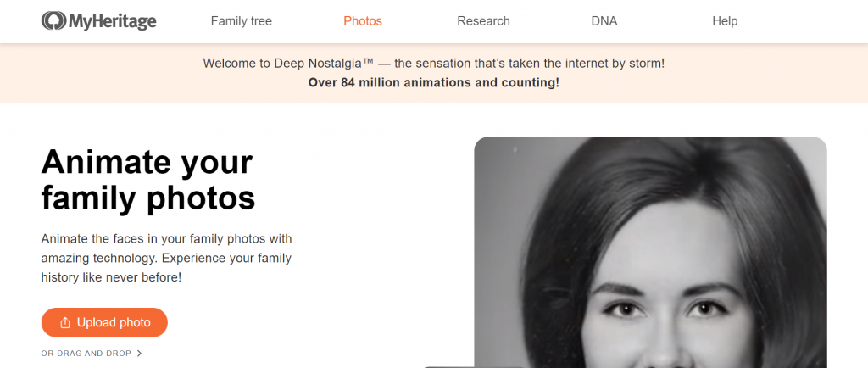Click the orange Upload photo button
Image resolution: width=868 pixels, height=368 pixels.
(104, 322)
